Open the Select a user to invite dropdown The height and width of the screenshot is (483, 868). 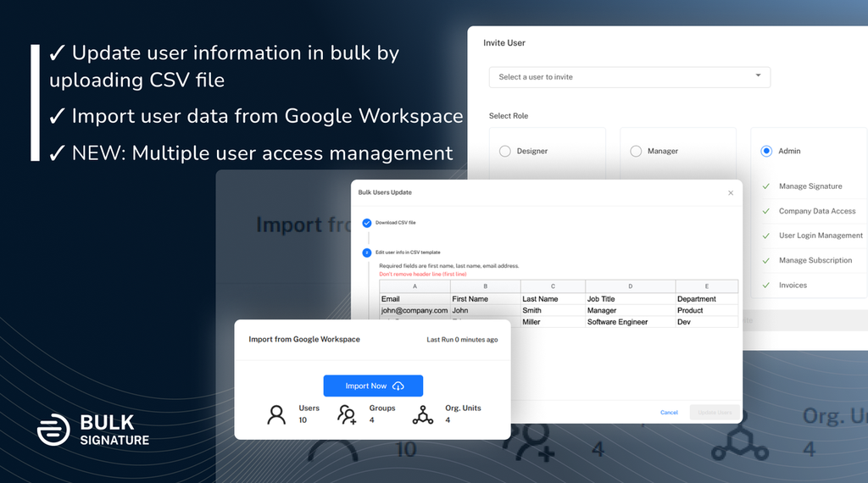630,77
